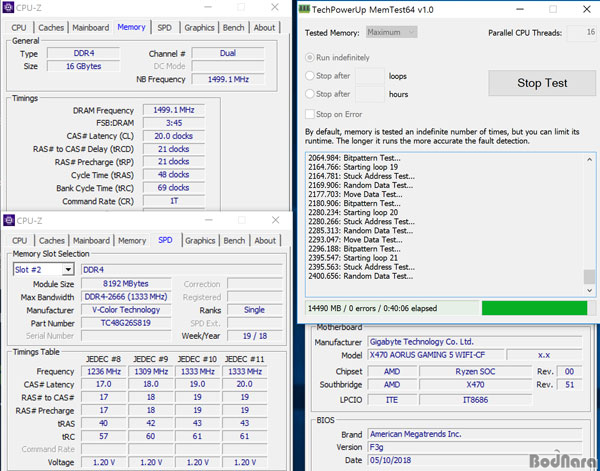Image resolution: width=600 pixels, height=471 pixels.
Task: Click motherboard model X470 AORUS GAMING 5 WIFI-CF
Action: coord(436,355)
